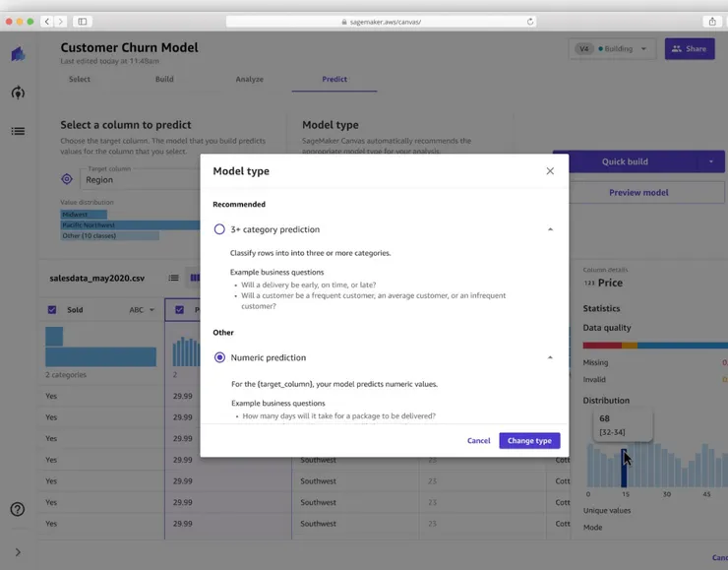Open the models icon in left sidebar

pyautogui.click(x=18, y=93)
